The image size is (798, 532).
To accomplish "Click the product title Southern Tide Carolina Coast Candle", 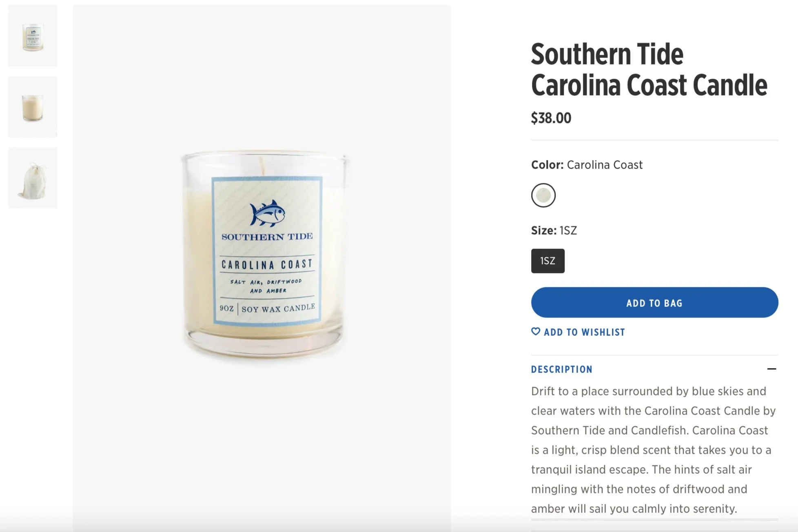I will coord(649,70).
